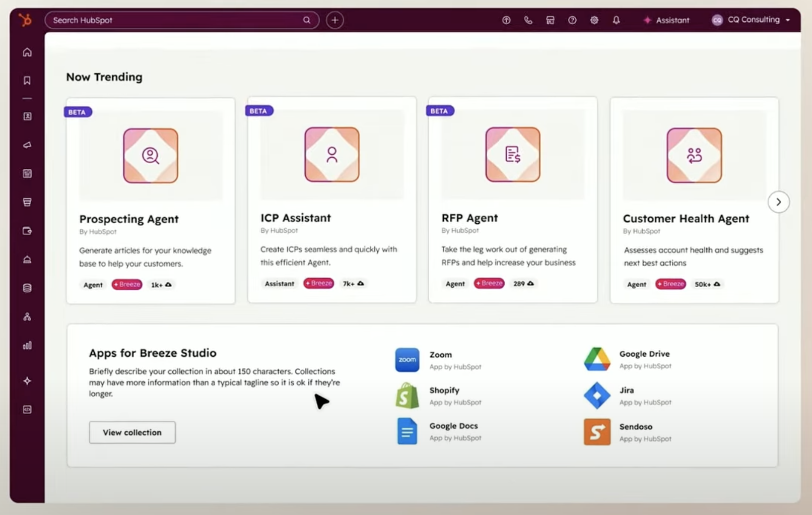This screenshot has height=515, width=812.
Task: Open the CRM contacts icon in sidebar
Action: [x=27, y=116]
